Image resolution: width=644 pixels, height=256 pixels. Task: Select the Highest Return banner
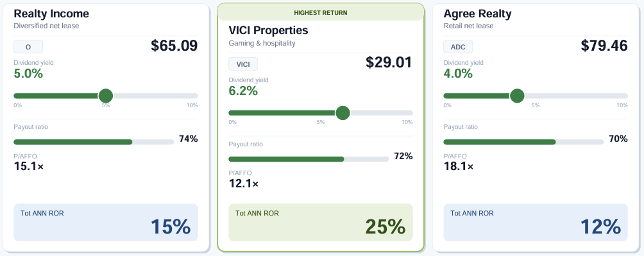pyautogui.click(x=320, y=13)
